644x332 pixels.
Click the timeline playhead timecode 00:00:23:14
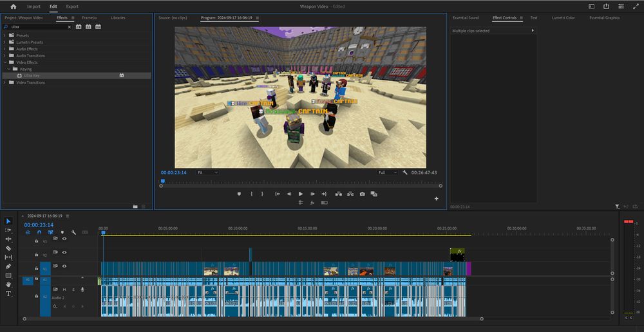(x=39, y=225)
